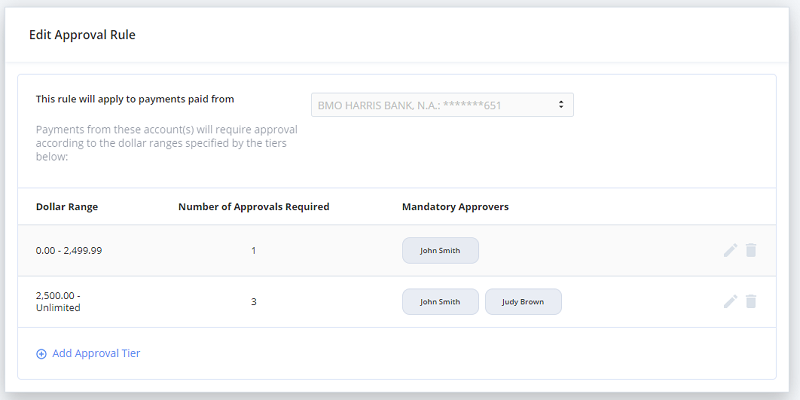Viewport: 800px width, 400px height.
Task: Select the Judy Brown approver chip
Action: (x=523, y=302)
